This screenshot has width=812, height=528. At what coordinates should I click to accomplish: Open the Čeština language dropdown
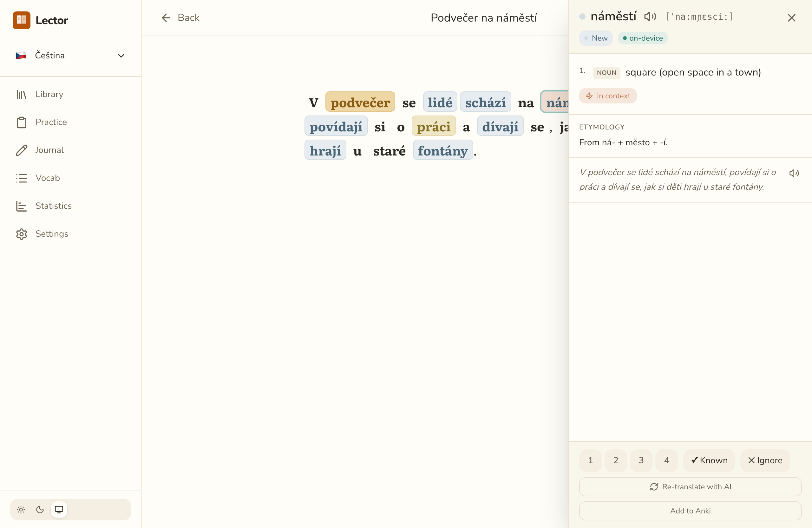point(70,55)
